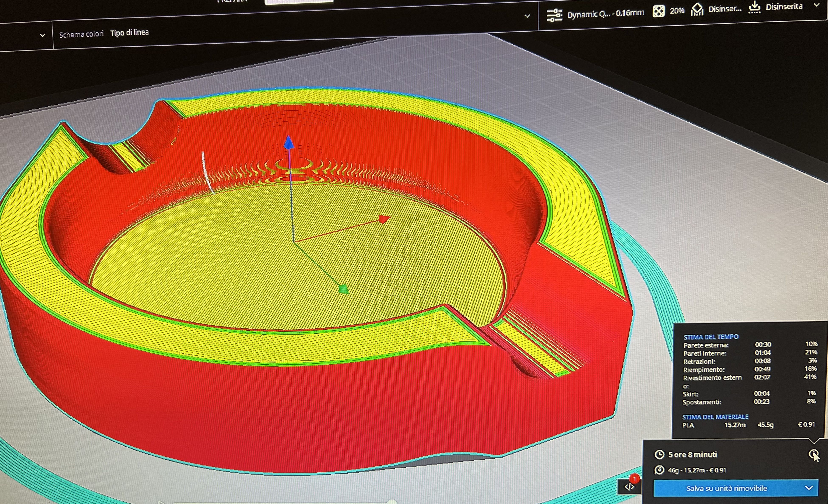Click the blue Z-axis arrow handle
828x504 pixels.
pyautogui.click(x=289, y=142)
